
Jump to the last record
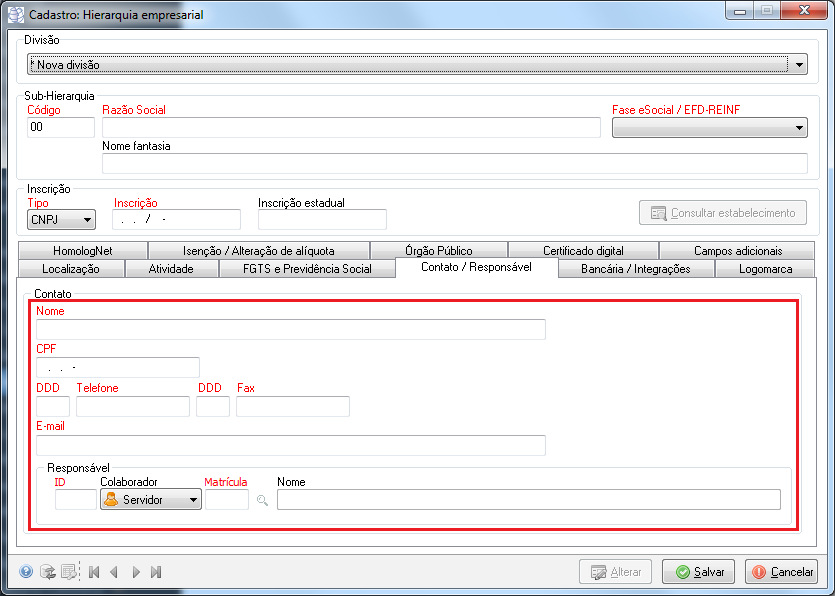coord(156,572)
